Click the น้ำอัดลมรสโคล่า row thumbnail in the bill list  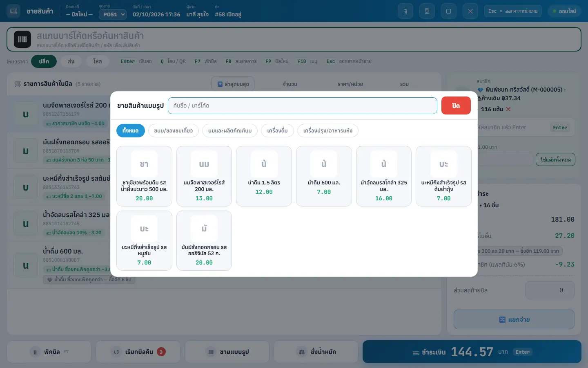(26, 224)
